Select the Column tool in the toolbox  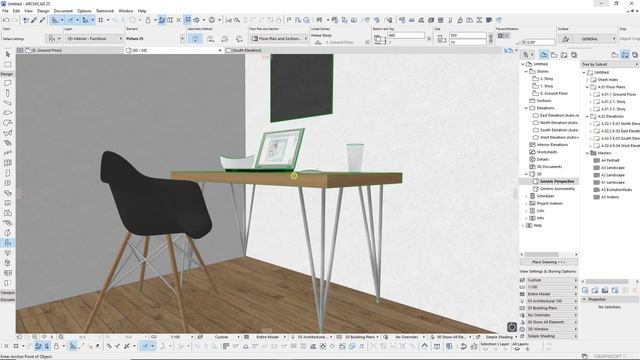click(8, 93)
